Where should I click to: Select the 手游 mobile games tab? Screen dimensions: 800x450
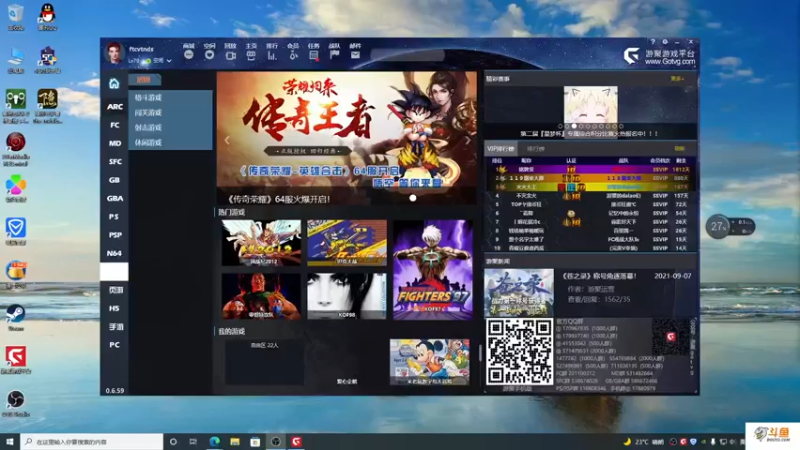(115, 327)
